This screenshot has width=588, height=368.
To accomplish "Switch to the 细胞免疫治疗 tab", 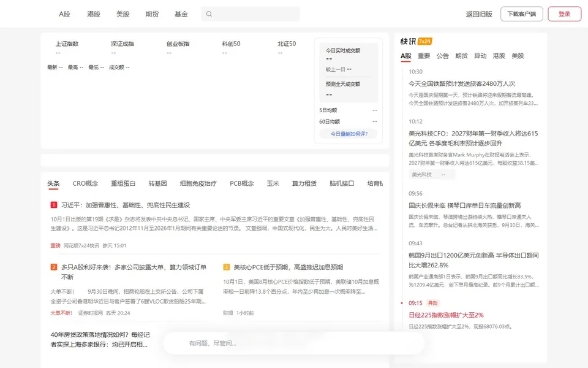I will (x=198, y=183).
